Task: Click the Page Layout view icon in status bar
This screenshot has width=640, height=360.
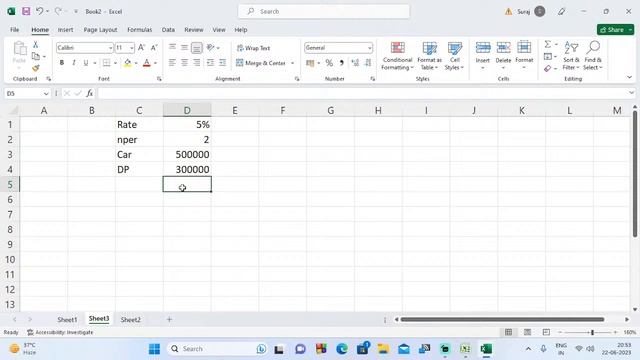Action: tap(527, 332)
